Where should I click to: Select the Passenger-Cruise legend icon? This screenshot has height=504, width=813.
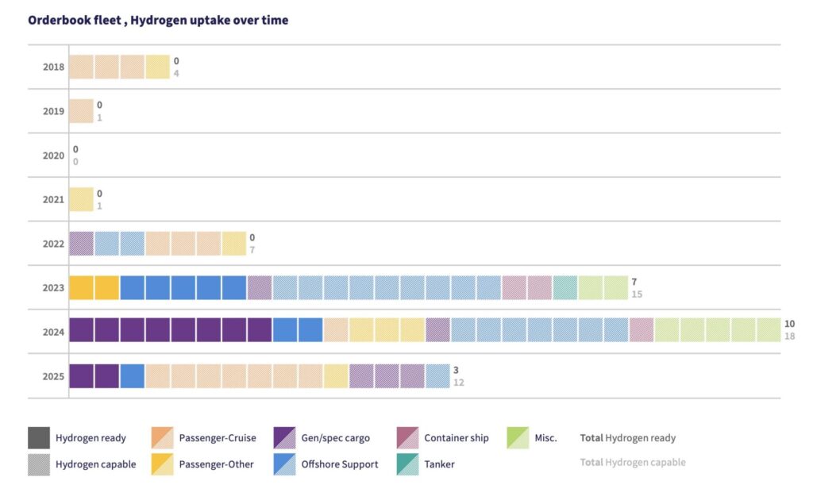161,438
